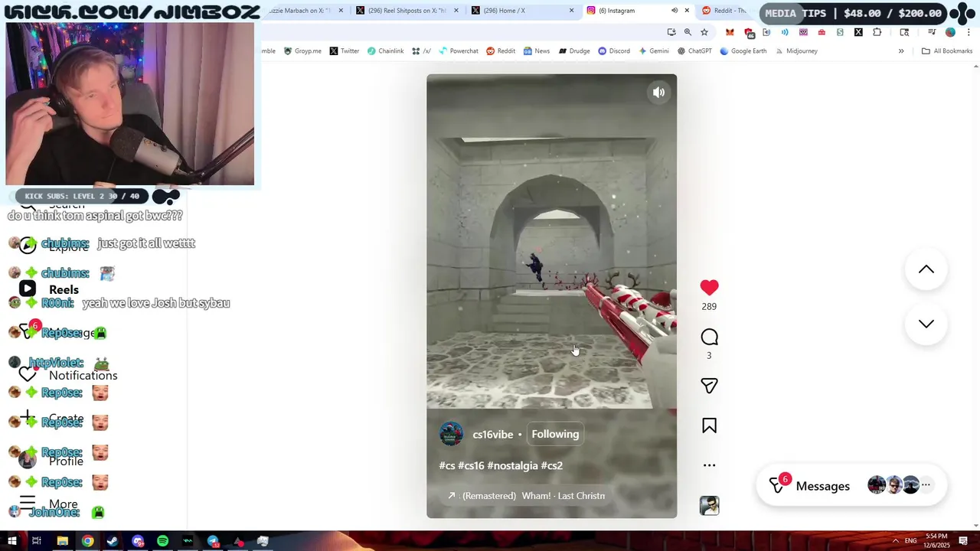Expand hidden bookmarks with double chevron
The image size is (980, 551).
pyautogui.click(x=901, y=51)
